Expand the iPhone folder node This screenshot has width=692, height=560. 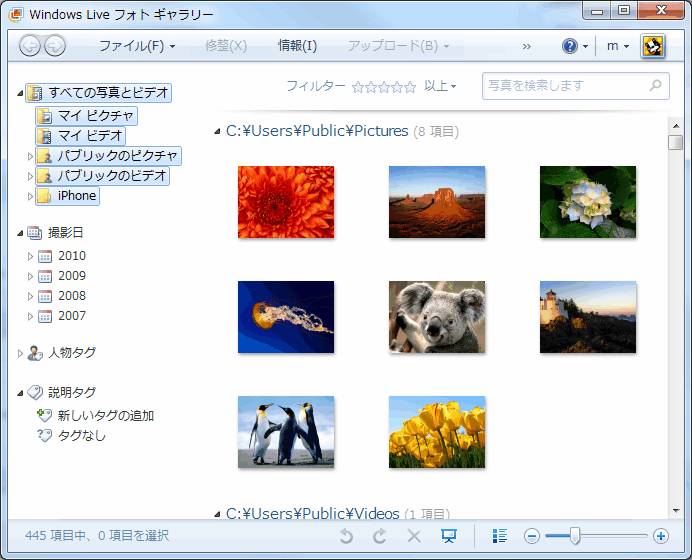pyautogui.click(x=30, y=196)
